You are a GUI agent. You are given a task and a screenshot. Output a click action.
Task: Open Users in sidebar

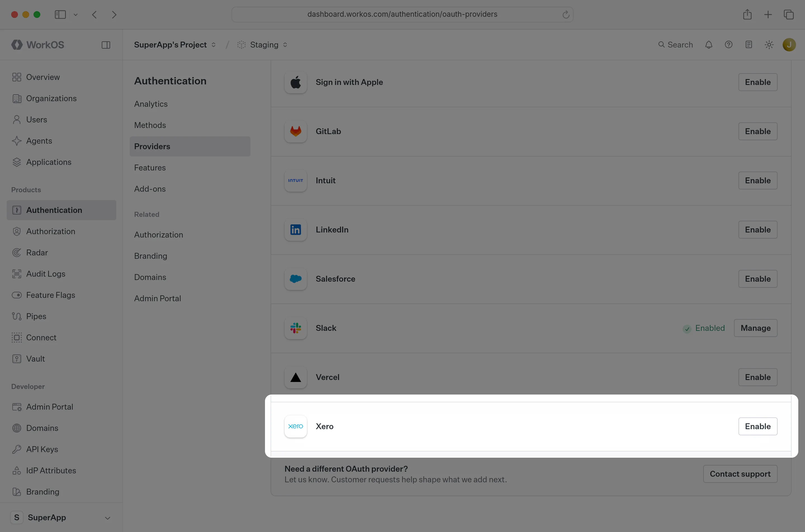(61, 119)
